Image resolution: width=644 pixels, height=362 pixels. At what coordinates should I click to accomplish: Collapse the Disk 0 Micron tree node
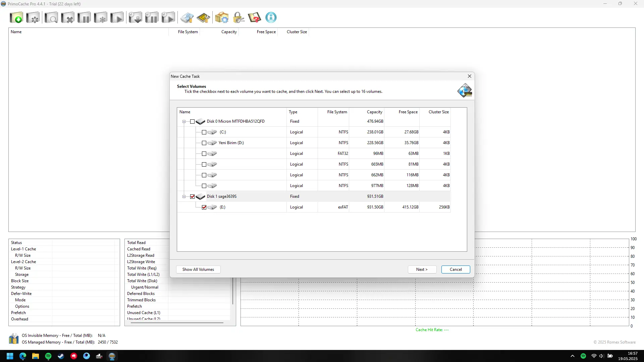point(184,121)
